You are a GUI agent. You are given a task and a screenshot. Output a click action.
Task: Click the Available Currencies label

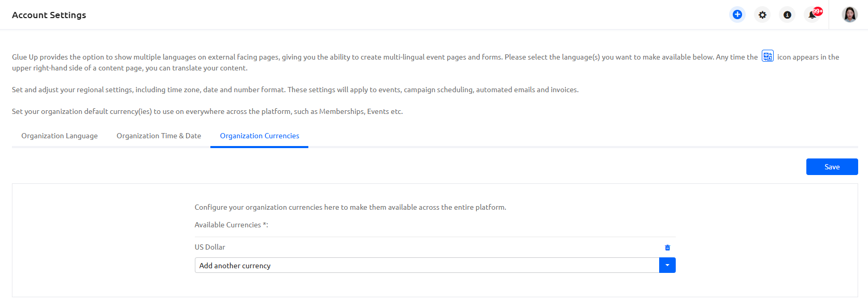231,225
